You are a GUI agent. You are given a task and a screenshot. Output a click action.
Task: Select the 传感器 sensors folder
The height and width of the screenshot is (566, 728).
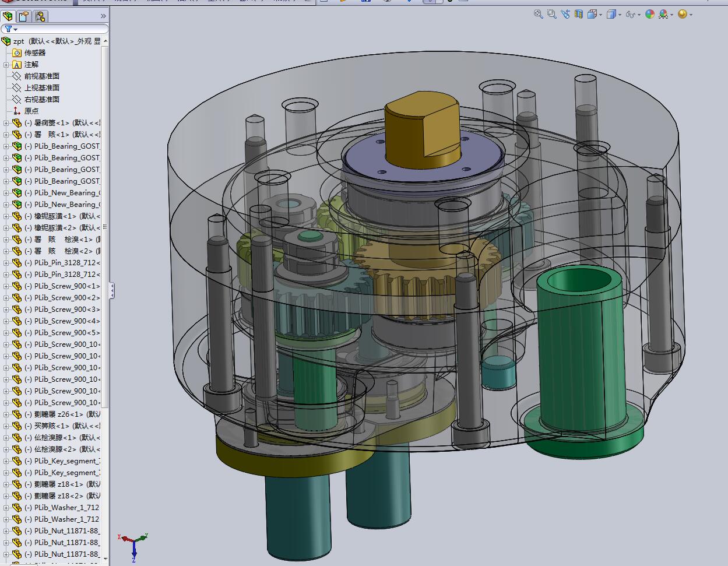coord(34,53)
